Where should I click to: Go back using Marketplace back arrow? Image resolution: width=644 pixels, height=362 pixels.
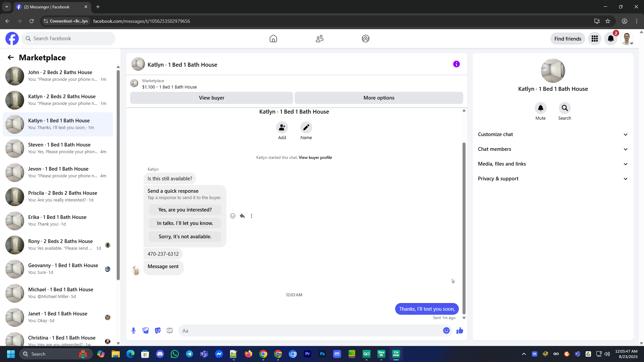[x=11, y=57]
